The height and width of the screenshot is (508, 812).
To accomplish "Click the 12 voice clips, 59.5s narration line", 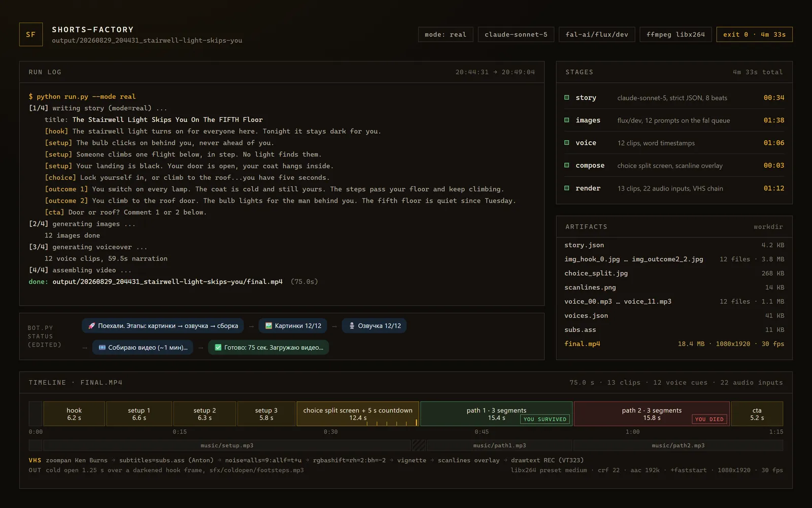I will point(106,259).
